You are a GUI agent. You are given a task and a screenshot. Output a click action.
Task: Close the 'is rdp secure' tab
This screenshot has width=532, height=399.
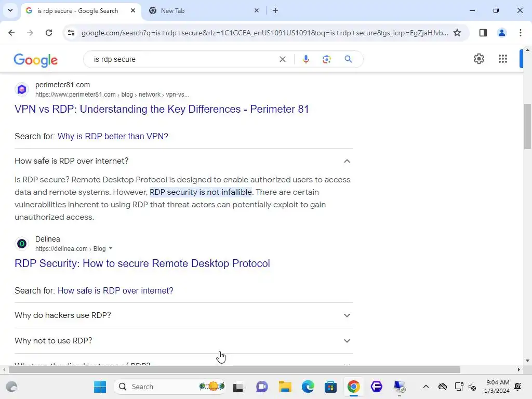click(133, 10)
